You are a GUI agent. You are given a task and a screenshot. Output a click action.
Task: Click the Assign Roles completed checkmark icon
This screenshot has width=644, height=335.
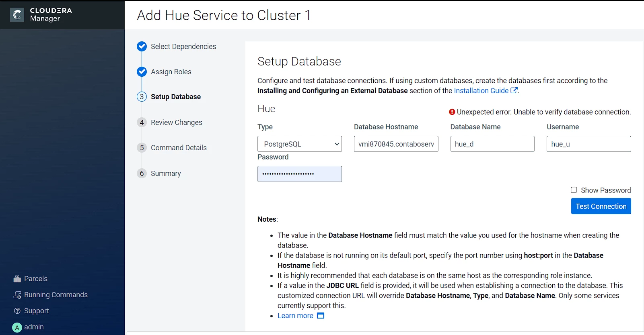pyautogui.click(x=142, y=72)
